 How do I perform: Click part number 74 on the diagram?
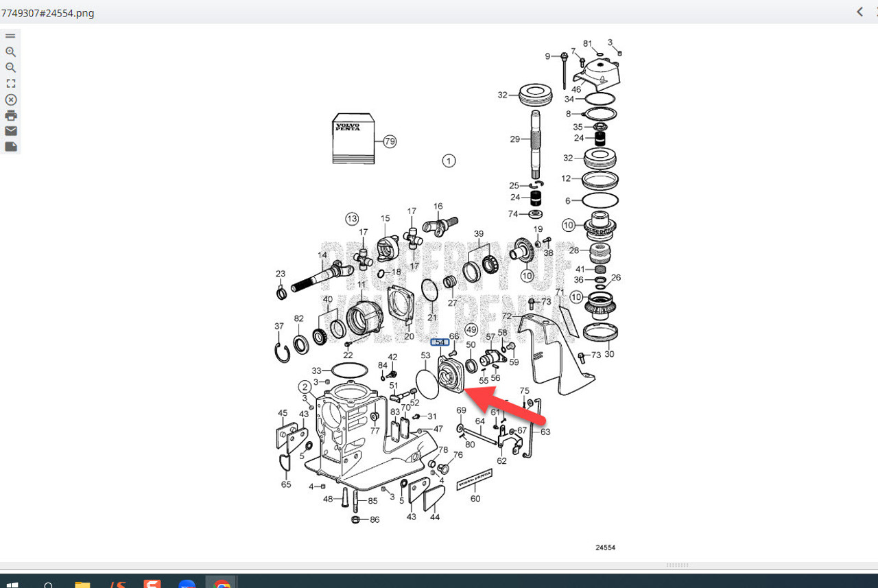click(513, 214)
